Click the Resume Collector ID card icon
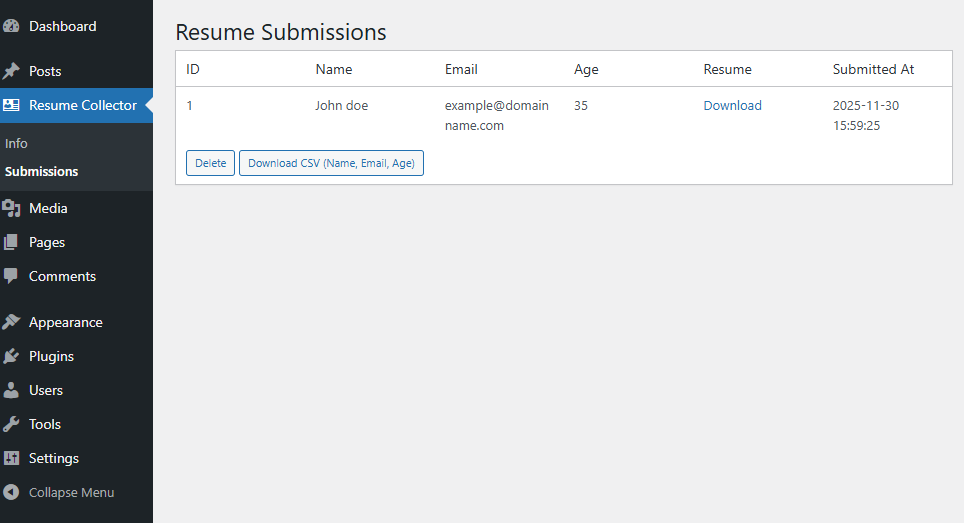The image size is (964, 523). pos(11,105)
